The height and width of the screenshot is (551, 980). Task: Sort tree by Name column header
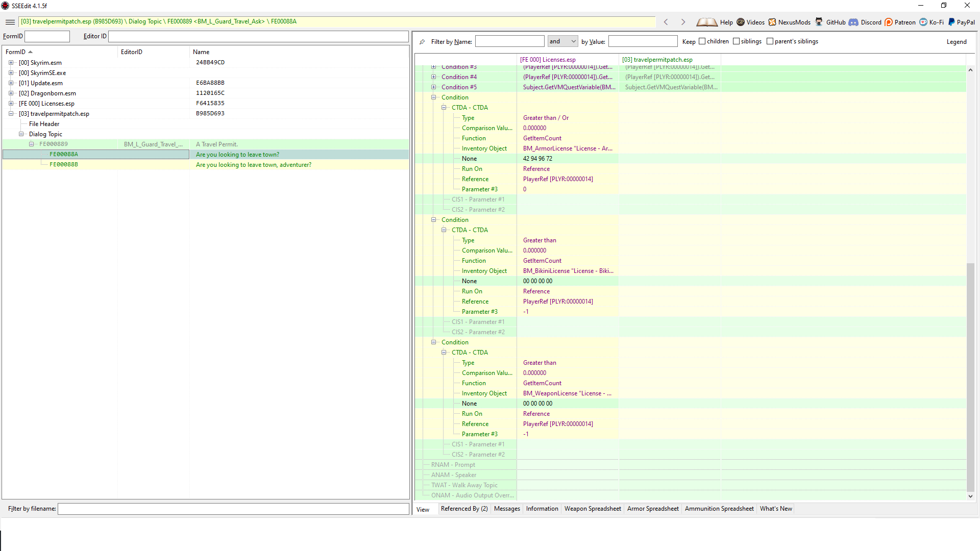tap(299, 52)
